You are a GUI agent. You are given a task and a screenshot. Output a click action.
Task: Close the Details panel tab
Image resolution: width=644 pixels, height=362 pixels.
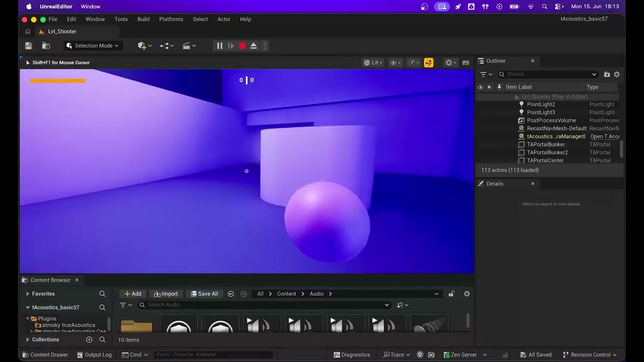[x=533, y=184]
